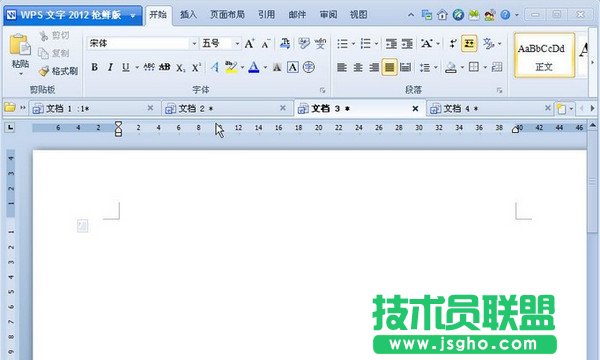The width and height of the screenshot is (600, 360).
Task: Increase paragraph indent
Action: [x=407, y=44]
